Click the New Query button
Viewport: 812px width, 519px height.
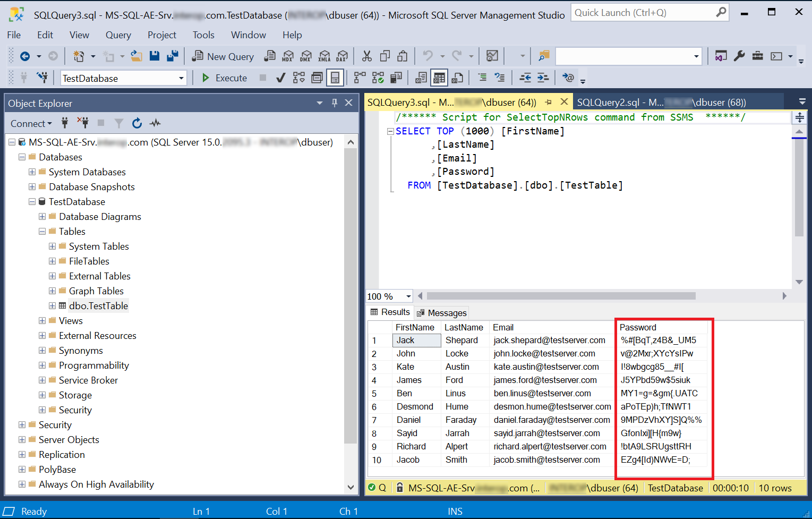(223, 56)
